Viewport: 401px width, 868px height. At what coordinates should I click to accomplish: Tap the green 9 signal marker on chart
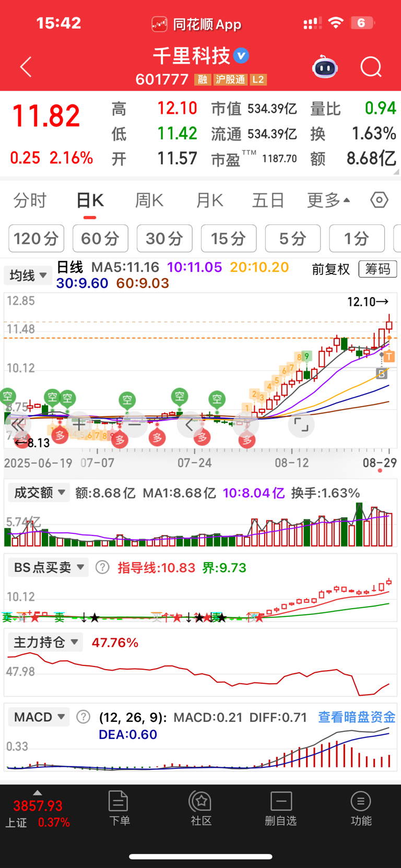pyautogui.click(x=307, y=356)
